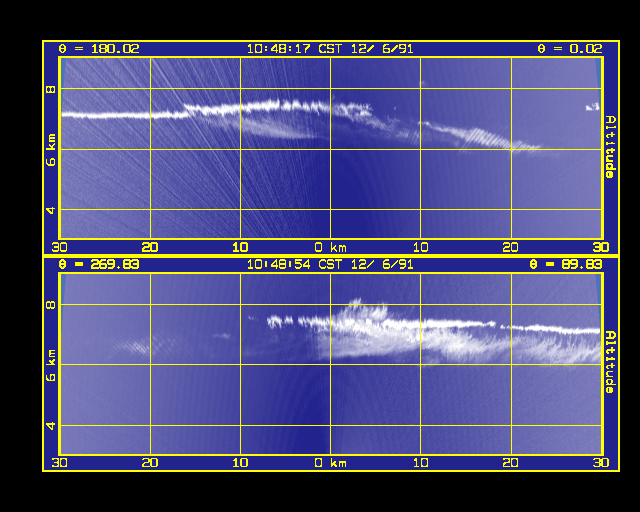Click the lower plot's right-side 10 range label
This screenshot has height=512, width=640.
point(420,463)
